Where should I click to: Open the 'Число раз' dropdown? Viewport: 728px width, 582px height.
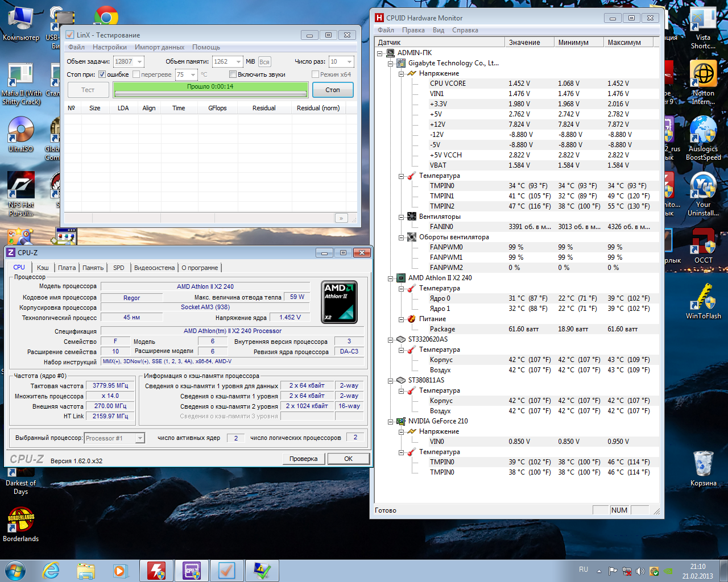click(349, 61)
